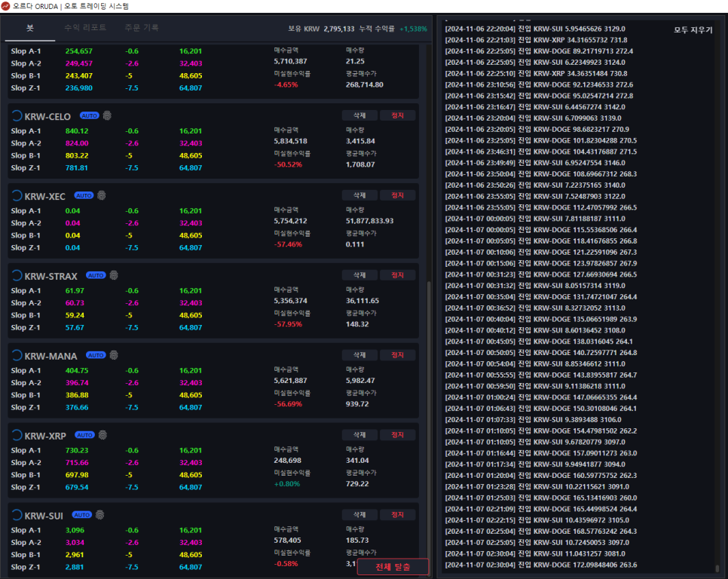The height and width of the screenshot is (579, 728).
Task: Click KRW-XRP Slop Z-1 price 679.54
Action: (77, 487)
